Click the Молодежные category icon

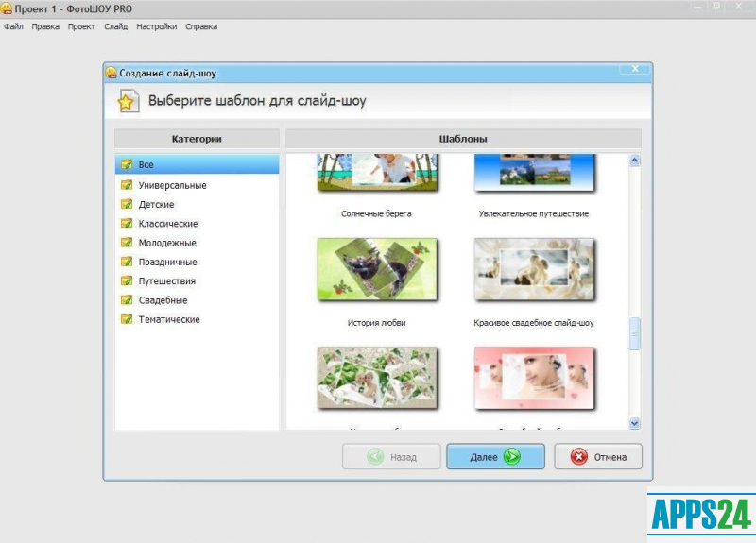[126, 243]
